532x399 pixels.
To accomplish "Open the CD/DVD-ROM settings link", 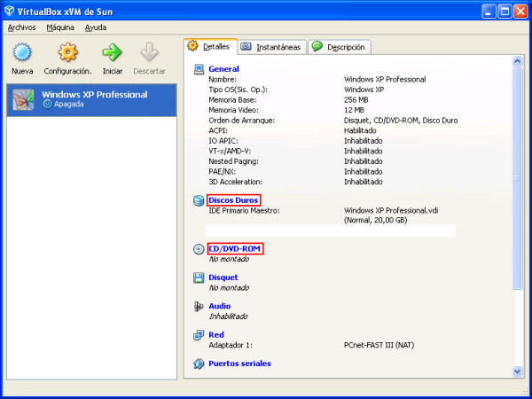I will (235, 249).
